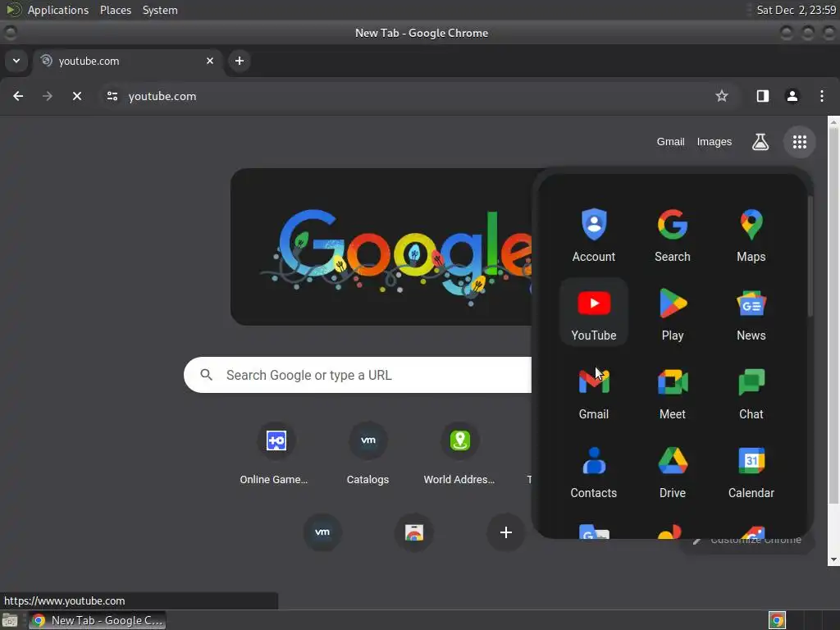Open the Online Game shortcut

[x=276, y=454]
